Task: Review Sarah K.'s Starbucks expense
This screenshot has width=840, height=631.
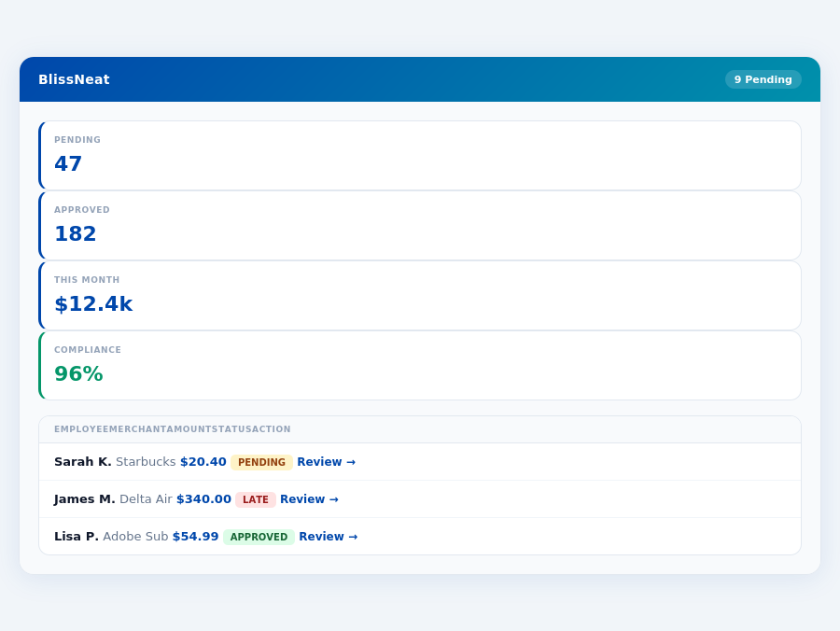Action: click(x=326, y=461)
